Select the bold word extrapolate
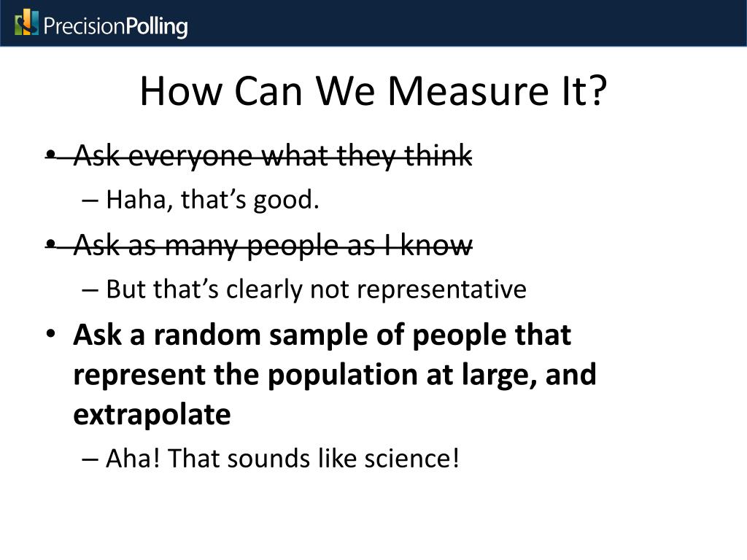The image size is (747, 560). (x=152, y=414)
